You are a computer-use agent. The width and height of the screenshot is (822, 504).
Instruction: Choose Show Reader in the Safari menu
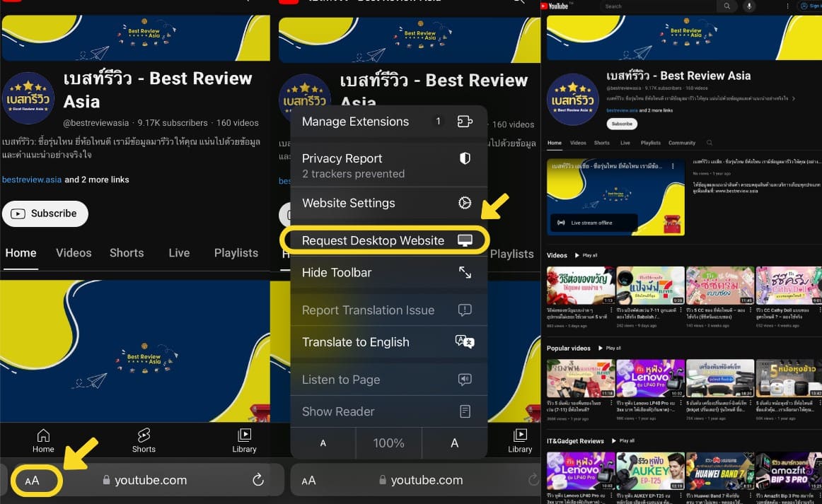pos(389,411)
